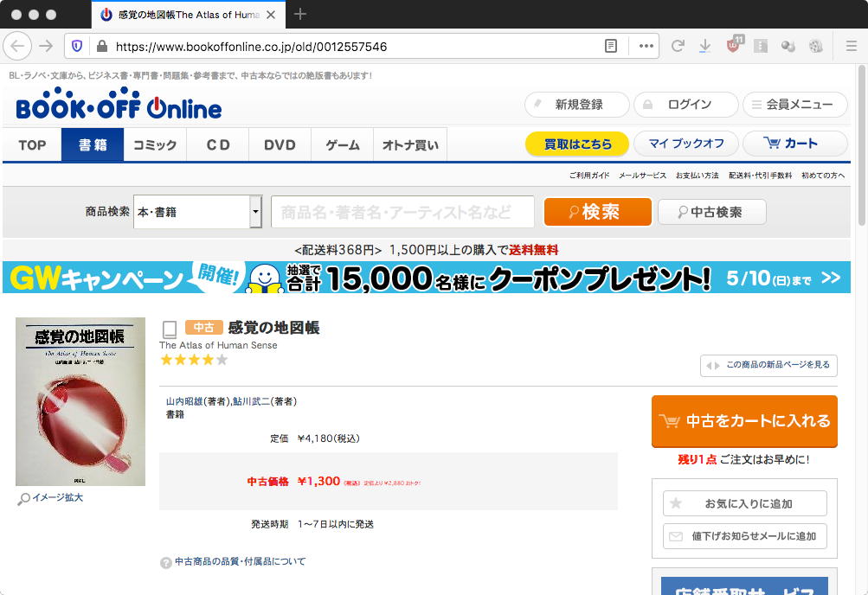Screen dimensions: 868x595
Task: Click the 新規登録 button
Action: tap(577, 105)
